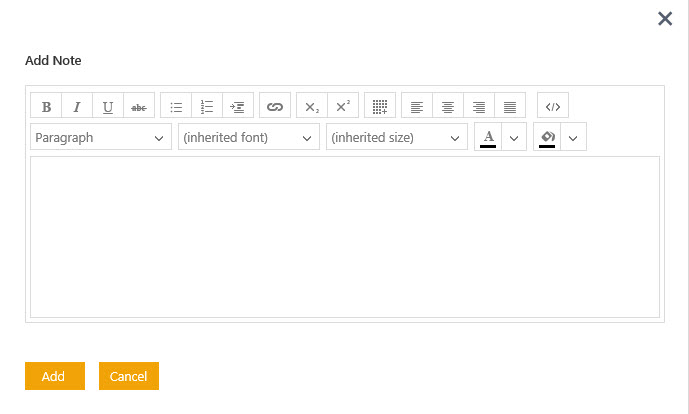This screenshot has width=689, height=414.
Task: Justify the text alignment
Action: pyautogui.click(x=510, y=106)
